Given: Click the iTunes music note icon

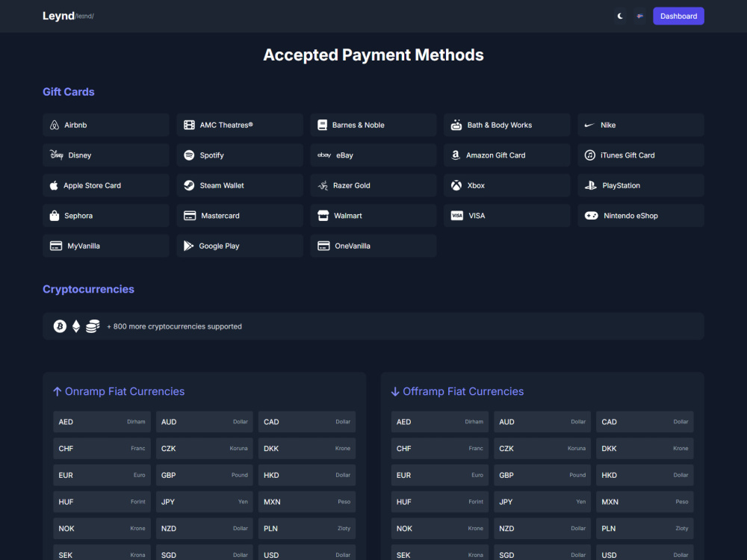Looking at the screenshot, I should pos(590,155).
